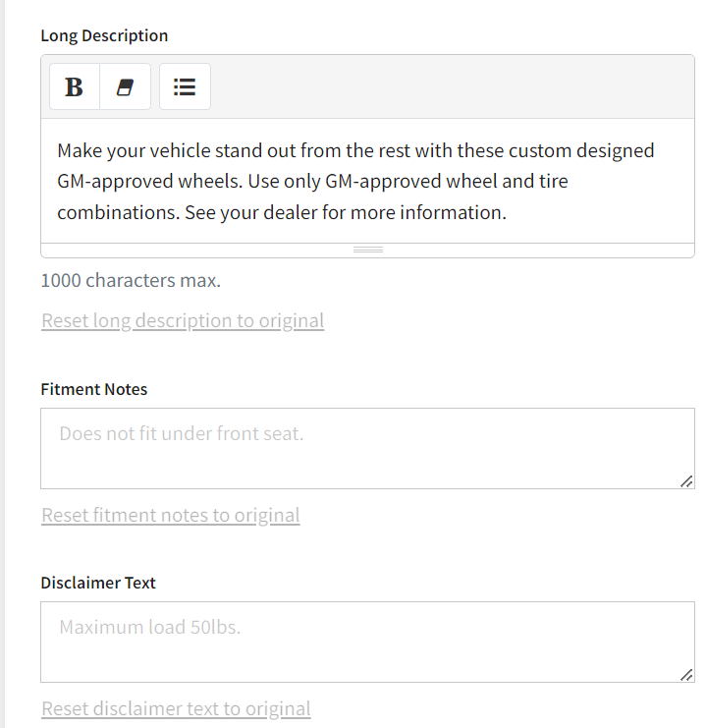Image resolution: width=706 pixels, height=728 pixels.
Task: Toggle the bulleted list icon
Action: click(185, 87)
